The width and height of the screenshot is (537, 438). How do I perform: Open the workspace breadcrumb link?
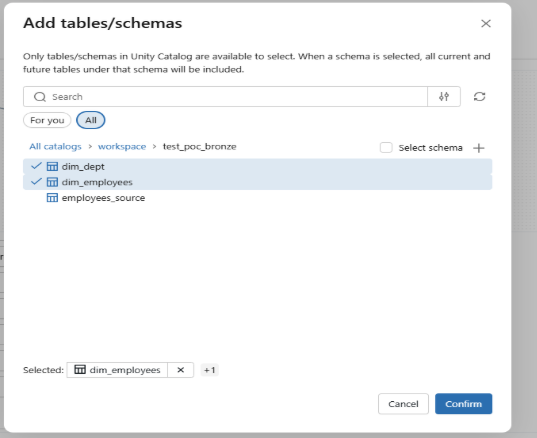(122, 147)
